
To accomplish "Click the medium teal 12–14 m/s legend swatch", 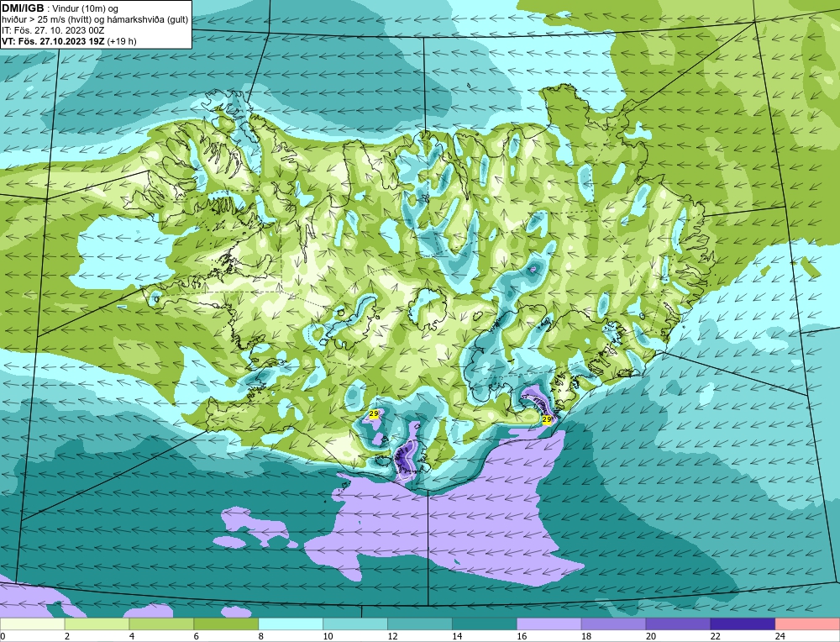I will click(420, 624).
